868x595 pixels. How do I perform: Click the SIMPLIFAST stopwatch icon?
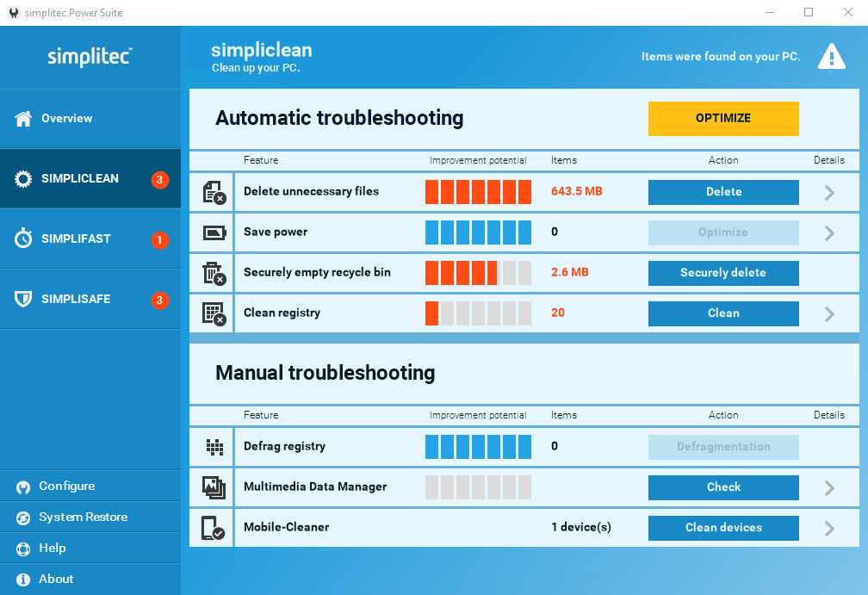(23, 238)
